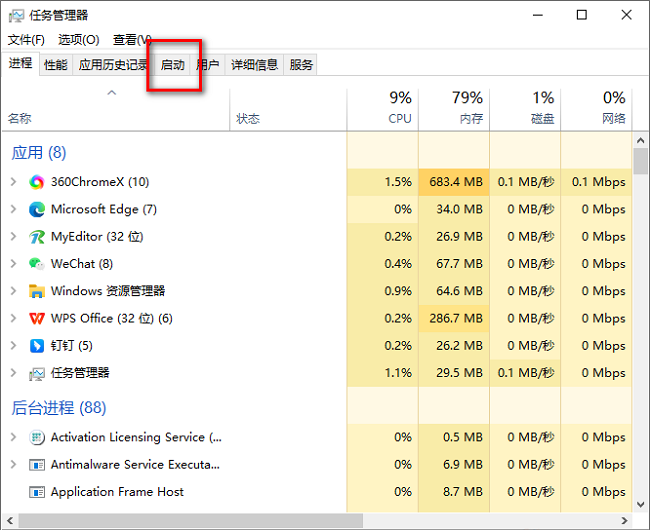Select the WeChat (8) process name

pos(82,264)
